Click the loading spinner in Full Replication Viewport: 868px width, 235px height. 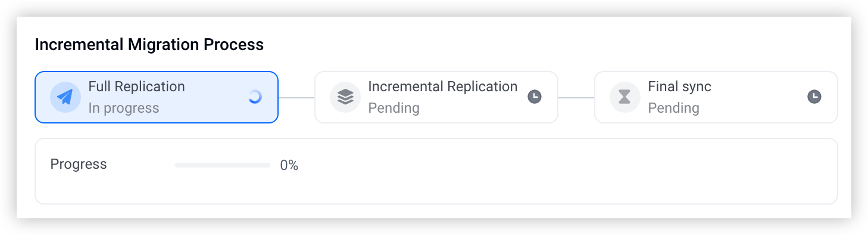click(255, 97)
